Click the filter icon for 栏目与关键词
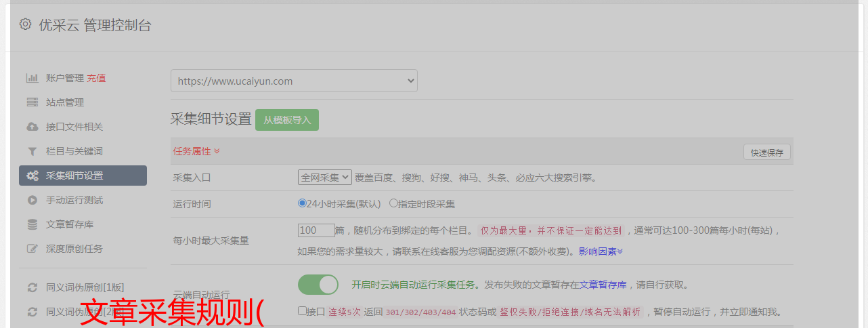This screenshot has height=328, width=868. click(x=32, y=151)
